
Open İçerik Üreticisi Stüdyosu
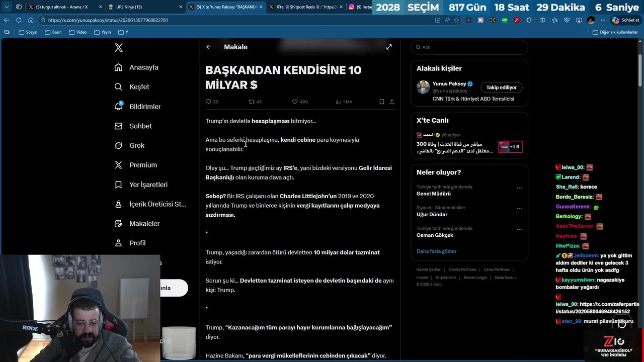point(150,204)
